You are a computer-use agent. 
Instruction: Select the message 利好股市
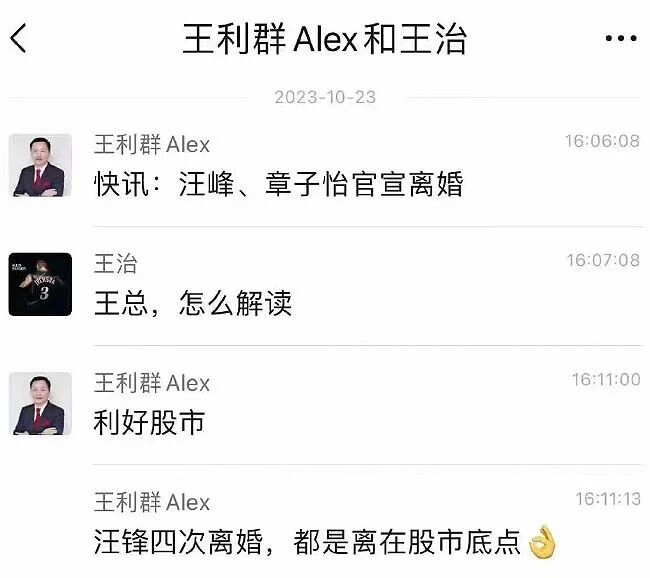click(149, 423)
